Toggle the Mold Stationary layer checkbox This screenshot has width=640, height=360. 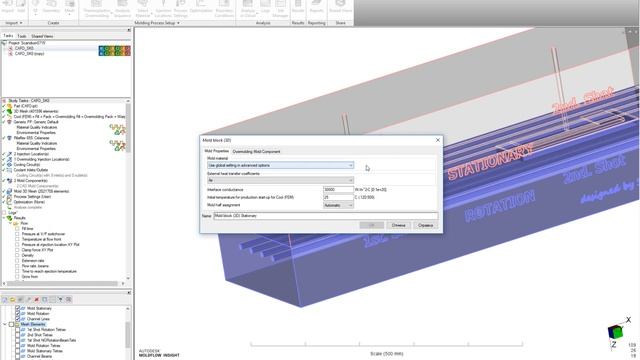(18, 309)
